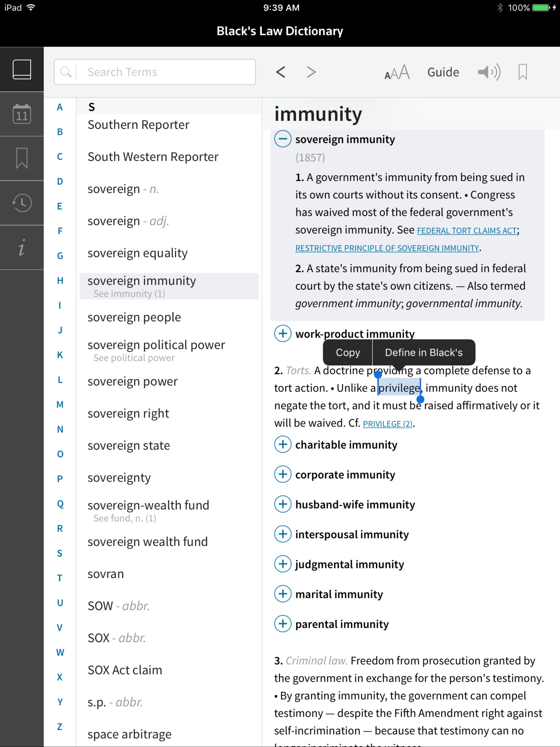Choose Define in Black's option
The image size is (560, 747).
424,352
